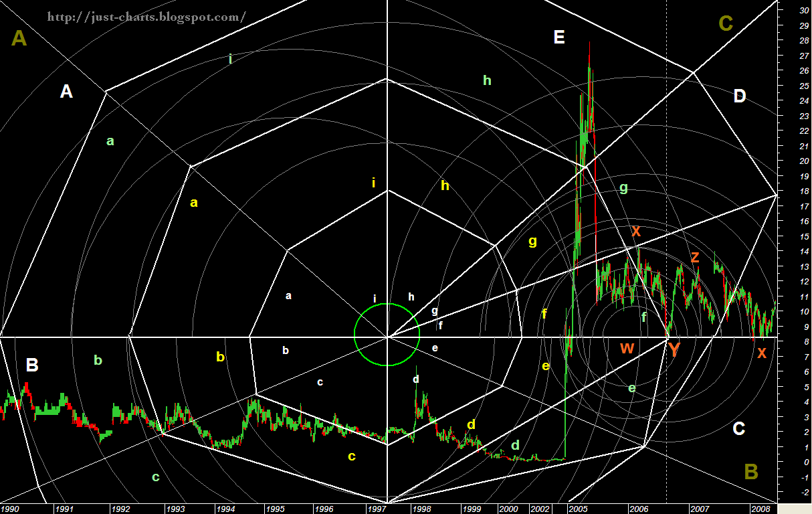Open the just-charts.blogspot.com URL text
Viewport: 812px width, 514px height.
147,16
